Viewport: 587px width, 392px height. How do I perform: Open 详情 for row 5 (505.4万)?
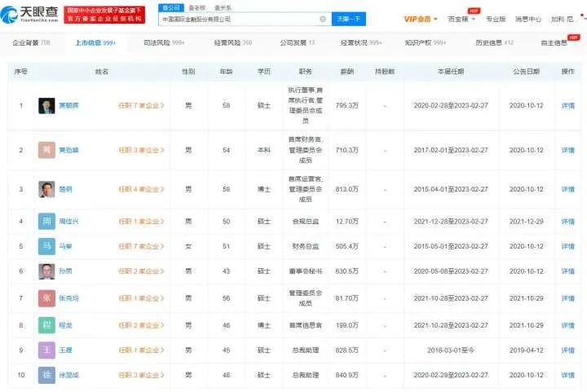coord(568,246)
